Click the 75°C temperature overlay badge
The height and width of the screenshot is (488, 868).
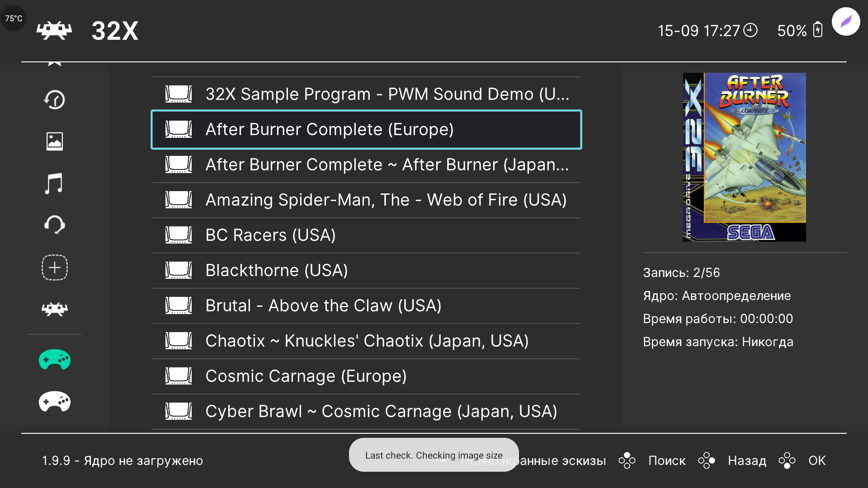14,18
